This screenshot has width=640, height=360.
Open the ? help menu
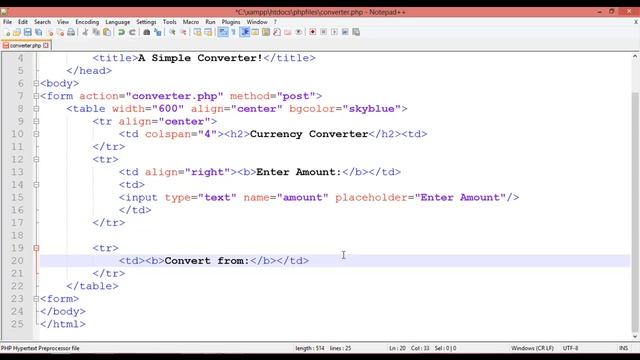(275, 22)
